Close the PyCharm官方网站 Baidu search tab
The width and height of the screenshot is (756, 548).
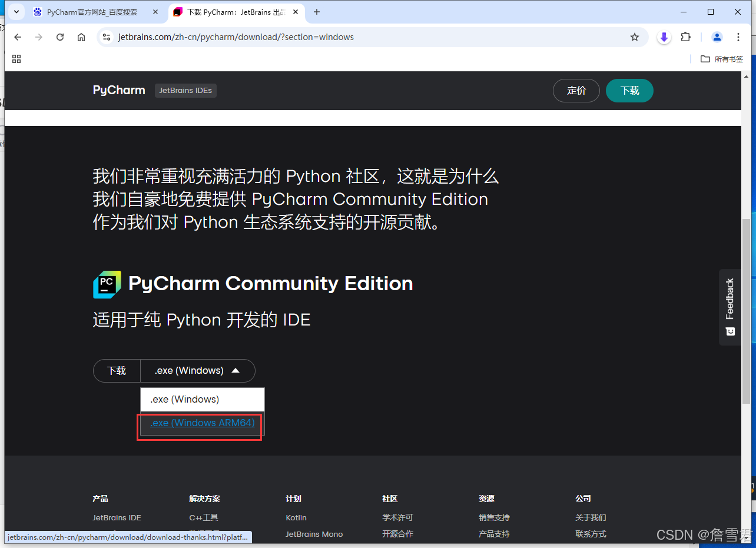tap(156, 12)
